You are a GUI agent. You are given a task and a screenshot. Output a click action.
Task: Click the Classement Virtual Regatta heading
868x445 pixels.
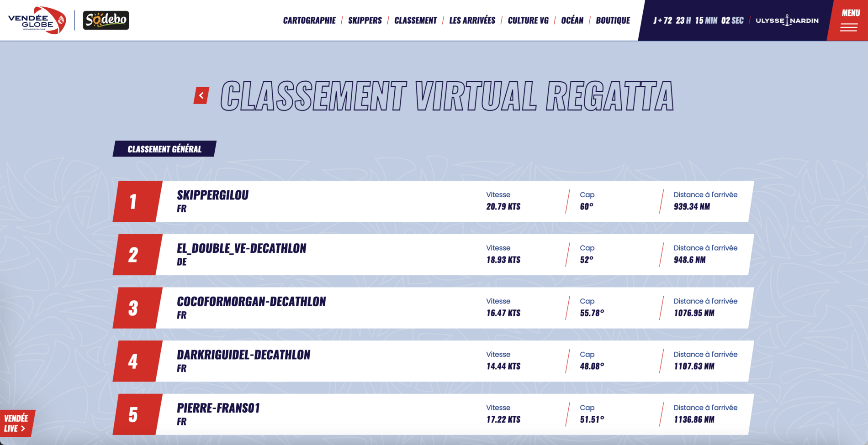(447, 96)
